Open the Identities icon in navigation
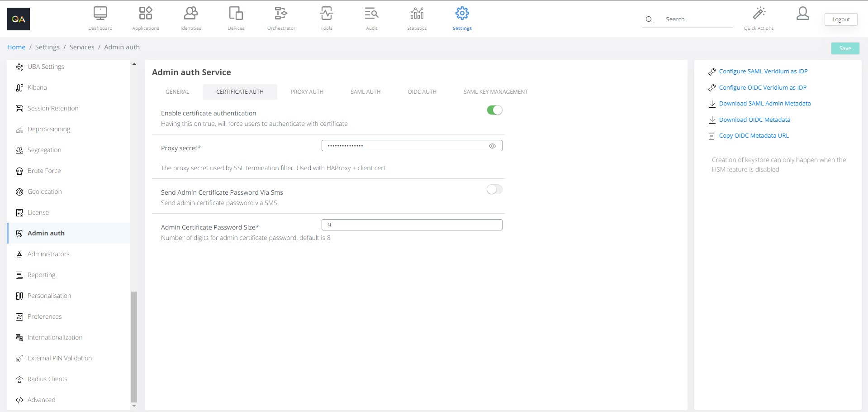868x412 pixels. 190,14
